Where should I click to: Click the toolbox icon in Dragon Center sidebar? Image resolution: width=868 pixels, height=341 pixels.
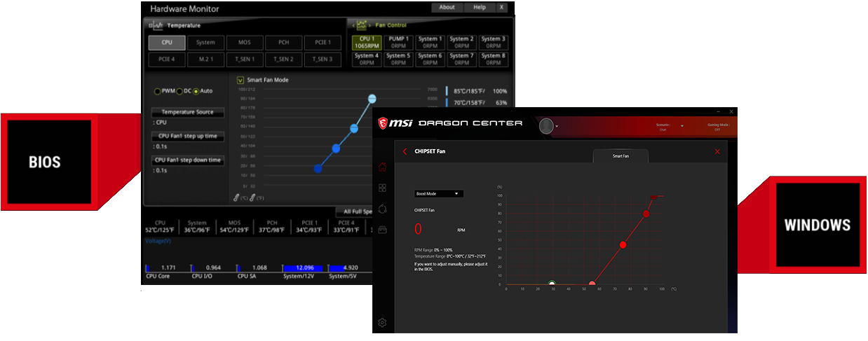coord(382,229)
